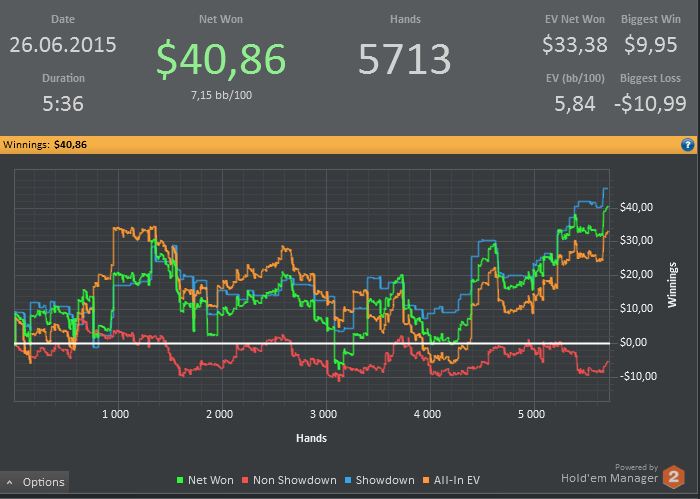The image size is (700, 499).
Task: Click the $20,00 y-axis label
Action: click(x=636, y=274)
